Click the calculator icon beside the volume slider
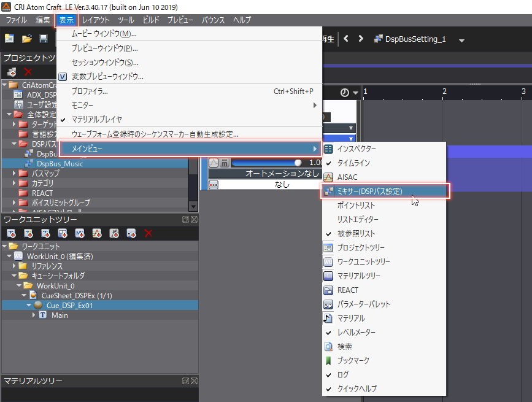Screen dimensions: 532x402 click(225, 163)
